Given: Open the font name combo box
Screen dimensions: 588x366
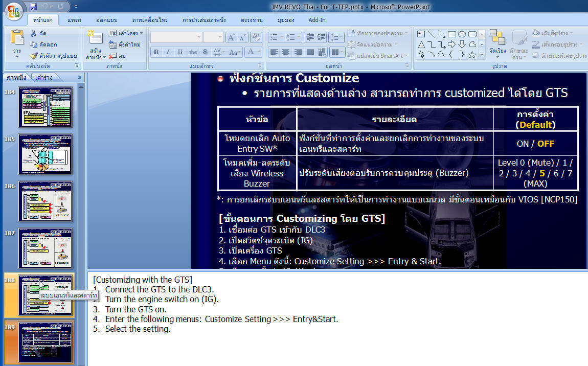Looking at the screenshot, I should tap(176, 37).
